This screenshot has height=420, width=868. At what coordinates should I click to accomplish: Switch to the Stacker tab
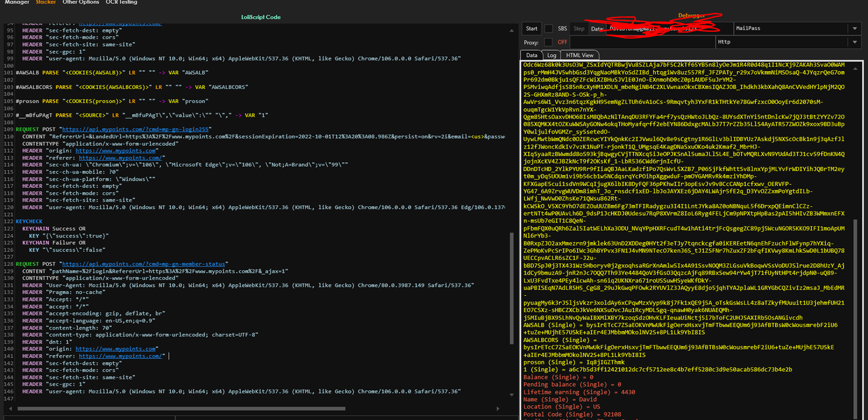[46, 3]
